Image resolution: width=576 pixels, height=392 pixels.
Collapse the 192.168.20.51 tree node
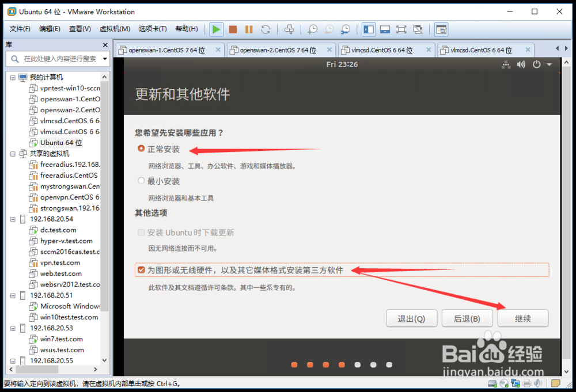coord(13,295)
